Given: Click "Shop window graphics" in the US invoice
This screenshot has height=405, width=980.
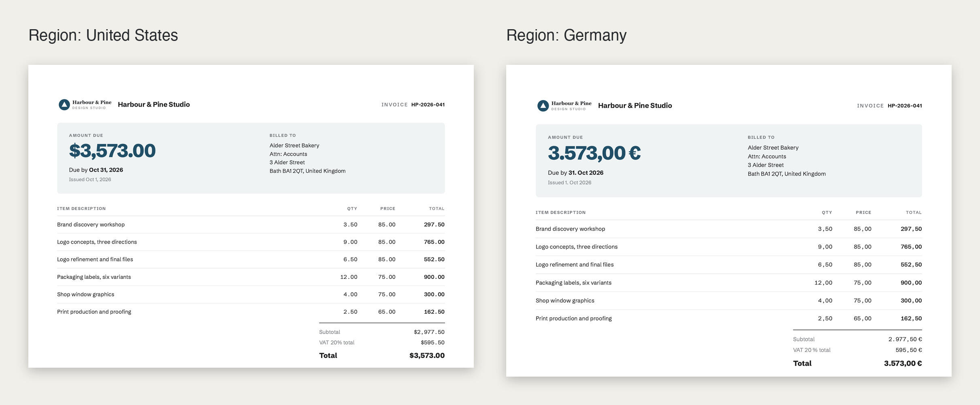Looking at the screenshot, I should click(x=85, y=294).
